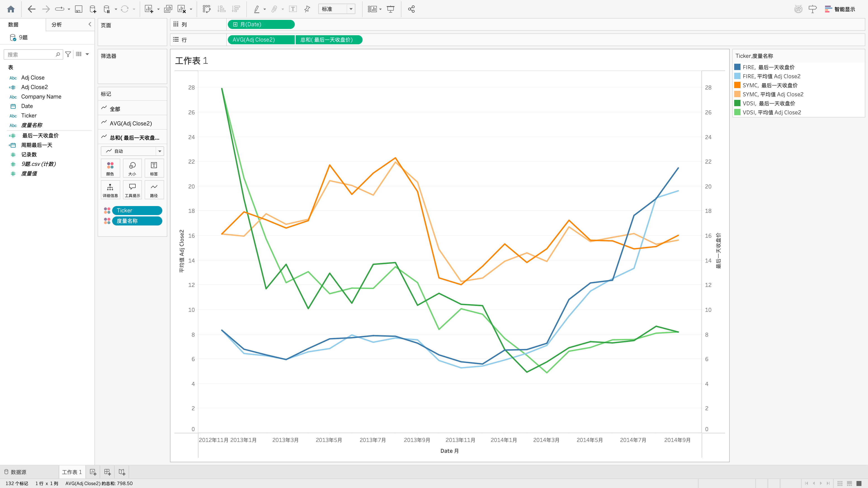Click the share workbook icon

click(411, 9)
